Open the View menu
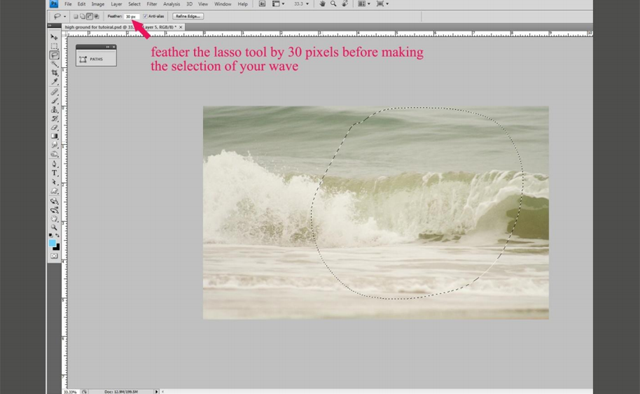This screenshot has height=394, width=640. [203, 4]
